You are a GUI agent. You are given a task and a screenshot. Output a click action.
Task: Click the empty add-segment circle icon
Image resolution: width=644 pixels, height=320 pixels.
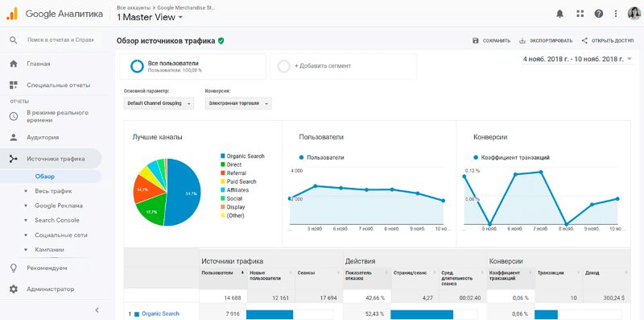click(284, 66)
